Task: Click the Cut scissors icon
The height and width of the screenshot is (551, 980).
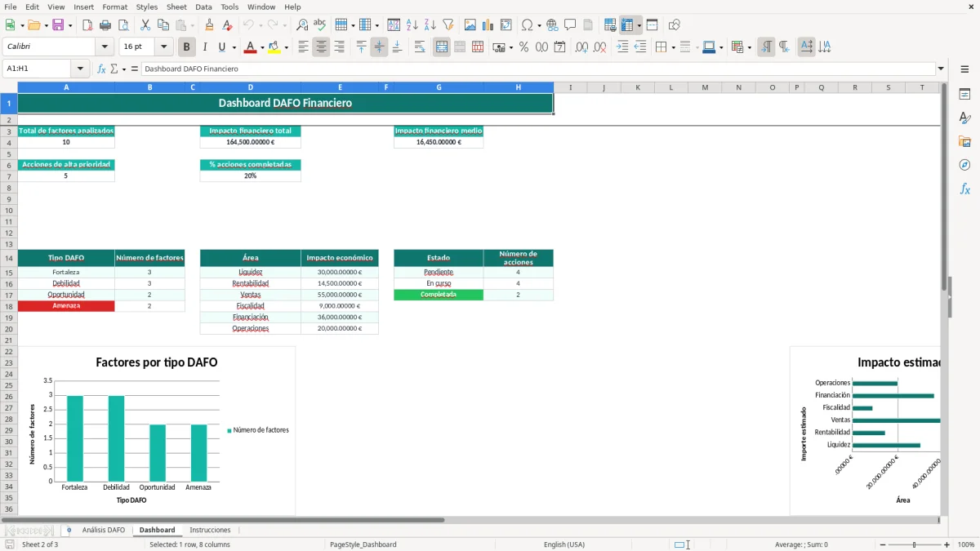Action: [145, 25]
